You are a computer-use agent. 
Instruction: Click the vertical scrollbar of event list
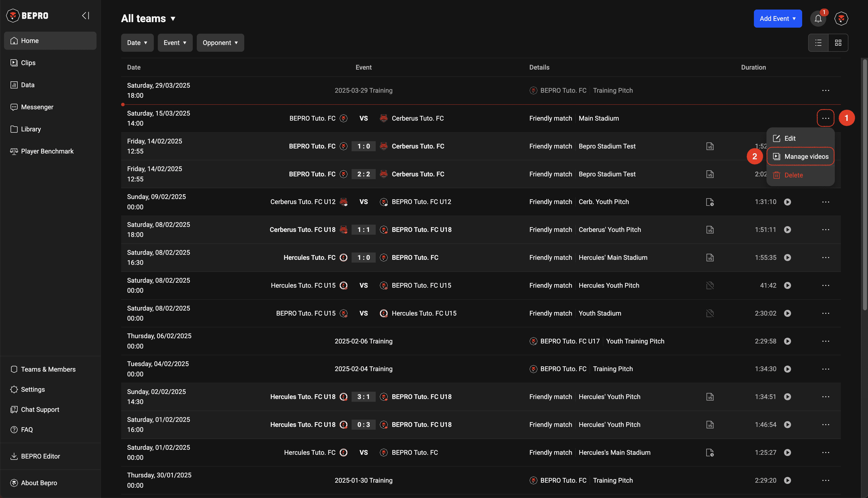864,185
